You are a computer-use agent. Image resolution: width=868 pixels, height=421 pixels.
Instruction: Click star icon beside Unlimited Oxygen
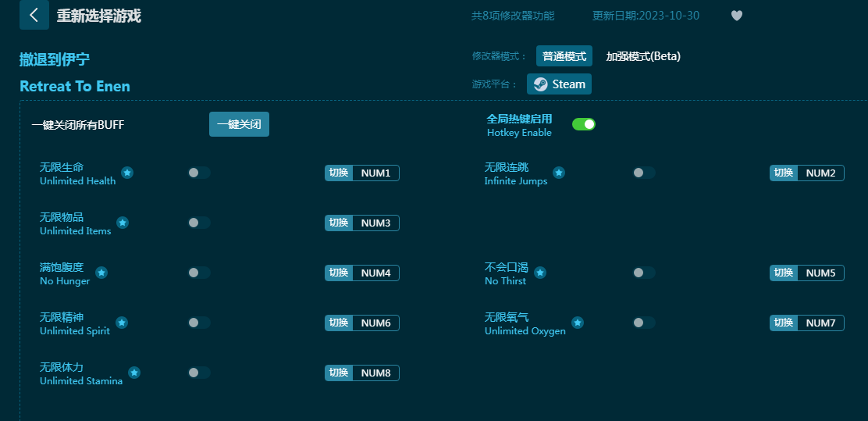(x=578, y=323)
